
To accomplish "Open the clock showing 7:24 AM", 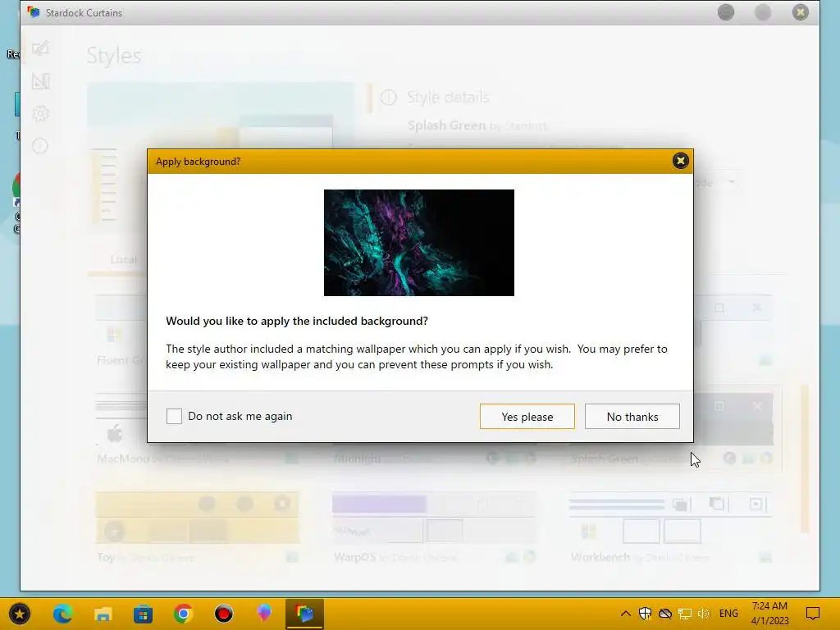I will point(769,614).
